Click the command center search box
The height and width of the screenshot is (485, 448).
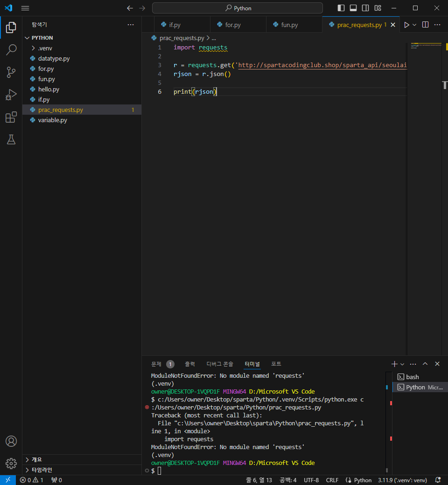(x=238, y=8)
